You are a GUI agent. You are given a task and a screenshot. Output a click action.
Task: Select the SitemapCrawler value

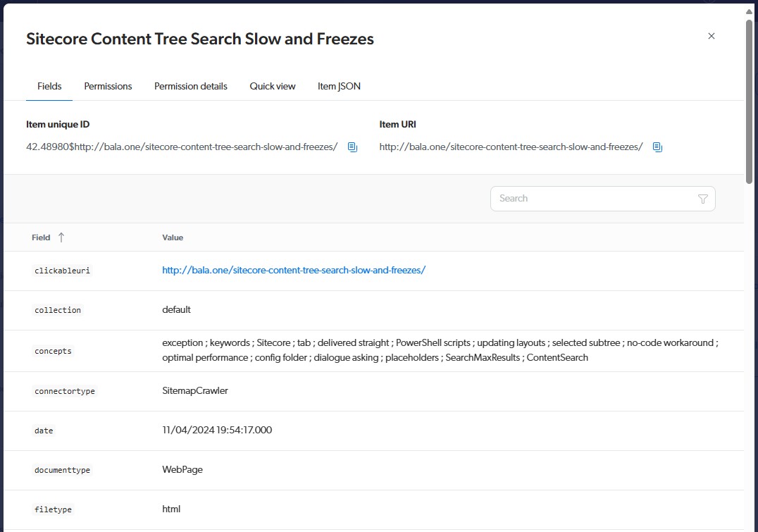pos(195,391)
